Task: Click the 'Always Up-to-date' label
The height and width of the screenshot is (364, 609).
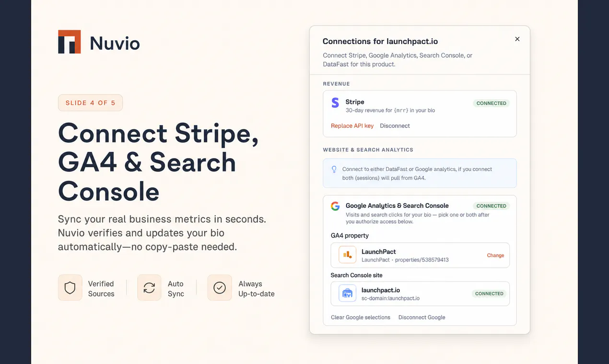Action: pyautogui.click(x=257, y=289)
